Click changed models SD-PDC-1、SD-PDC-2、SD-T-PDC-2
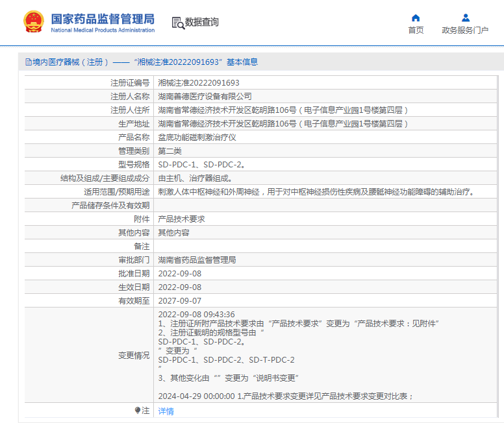 tap(226, 360)
